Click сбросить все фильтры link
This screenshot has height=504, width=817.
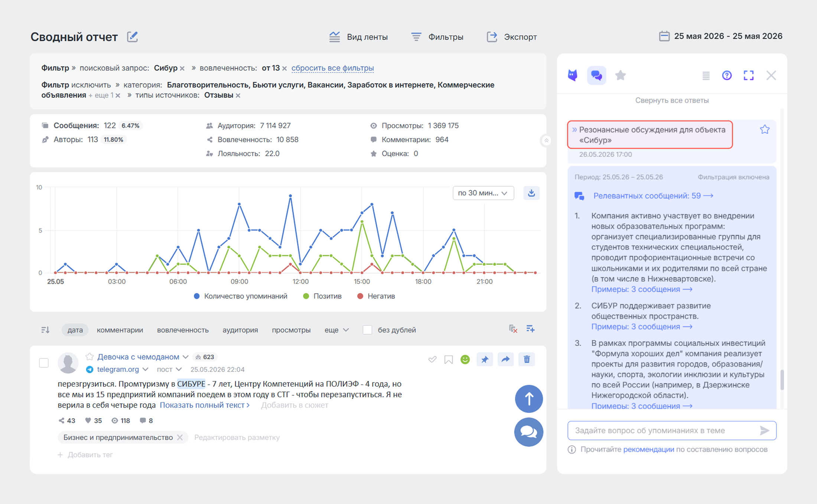pos(332,68)
